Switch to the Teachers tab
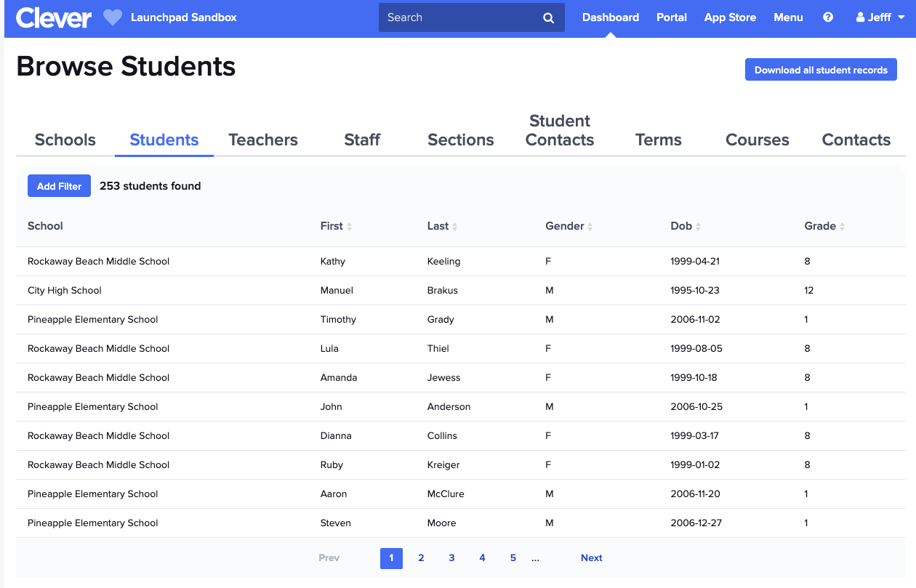Viewport: 916px width, 588px height. 262,140
